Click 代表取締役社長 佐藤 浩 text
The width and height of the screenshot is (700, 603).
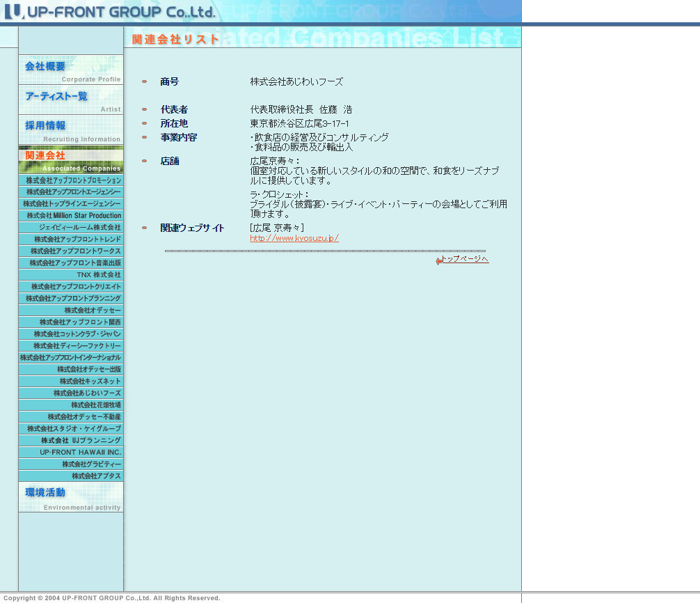tap(301, 109)
